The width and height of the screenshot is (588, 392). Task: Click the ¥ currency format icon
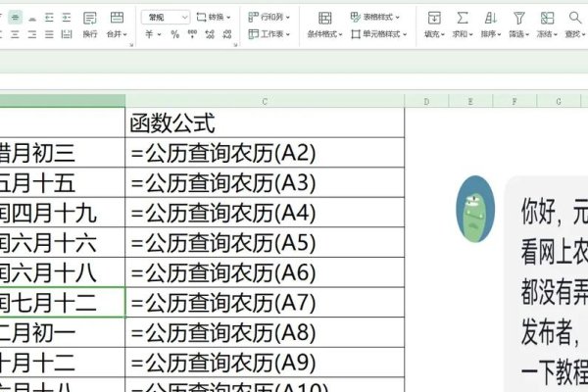coord(149,34)
